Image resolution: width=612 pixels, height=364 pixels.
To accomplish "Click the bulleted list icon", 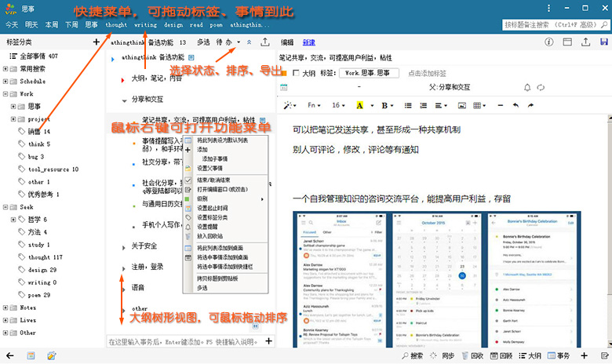I will [x=408, y=105].
